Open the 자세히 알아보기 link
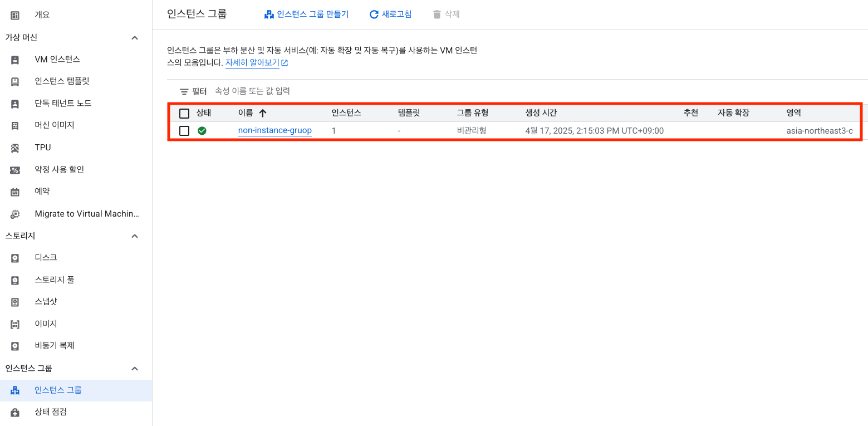868x426 pixels. point(252,62)
